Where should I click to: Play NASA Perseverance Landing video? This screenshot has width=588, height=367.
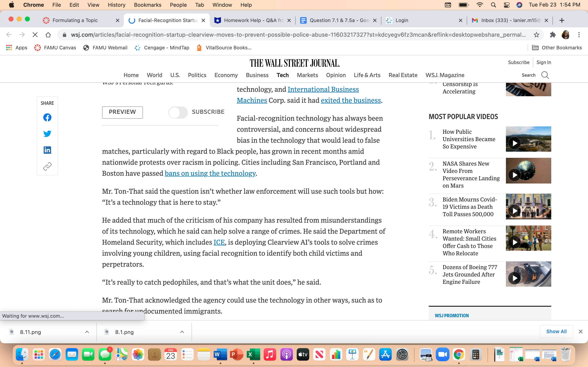pyautogui.click(x=515, y=175)
